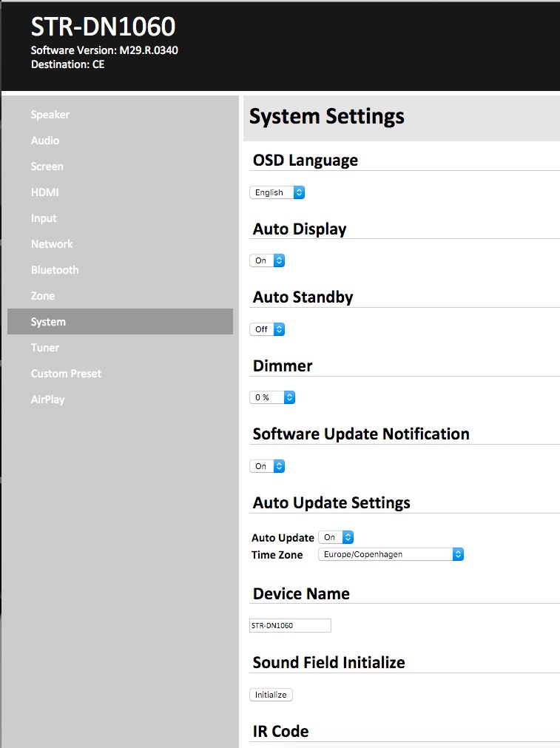This screenshot has height=748, width=560.
Task: Open Network settings from sidebar
Action: coord(52,244)
